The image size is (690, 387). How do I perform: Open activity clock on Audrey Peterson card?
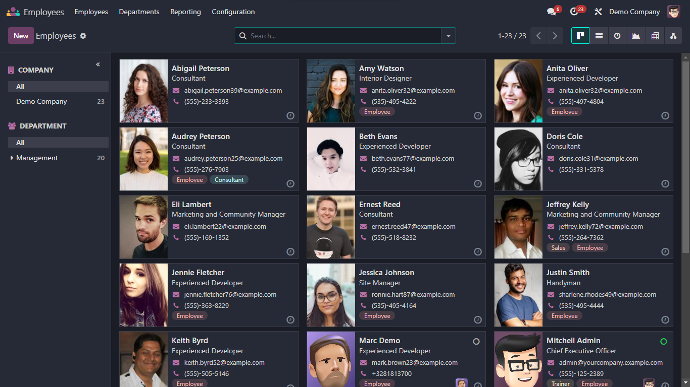290,184
